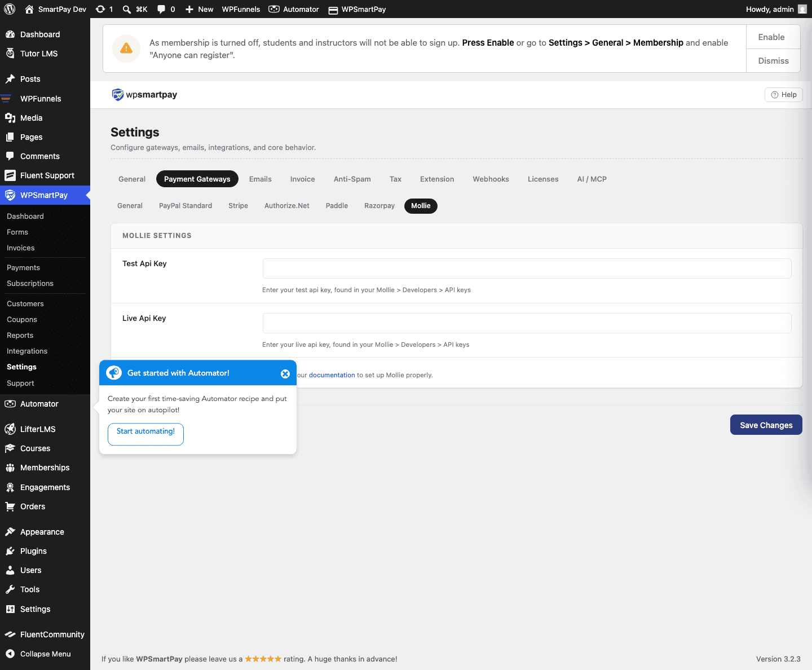This screenshot has height=670, width=812.
Task: Click the Engagements badge icon
Action: pyautogui.click(x=10, y=487)
